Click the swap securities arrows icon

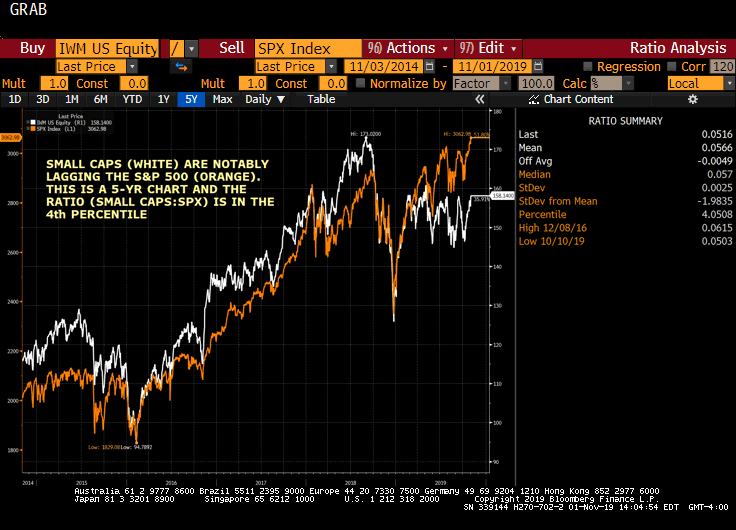[181, 67]
